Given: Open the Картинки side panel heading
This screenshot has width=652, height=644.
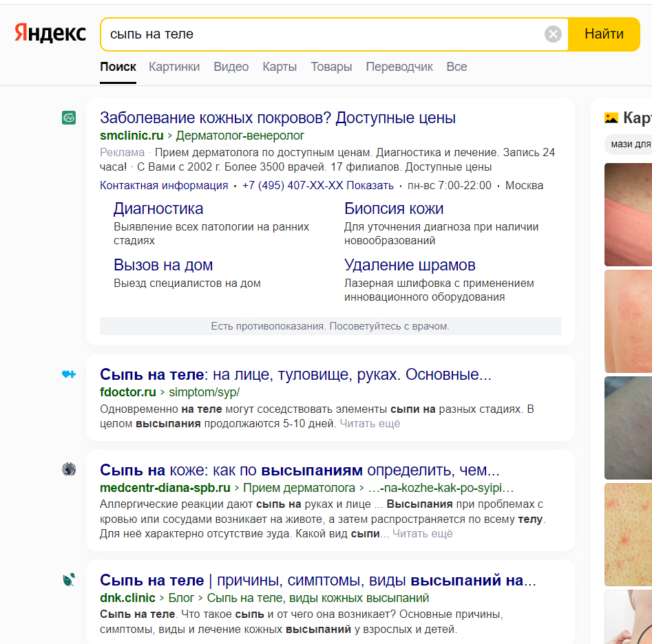Looking at the screenshot, I should pyautogui.click(x=637, y=118).
